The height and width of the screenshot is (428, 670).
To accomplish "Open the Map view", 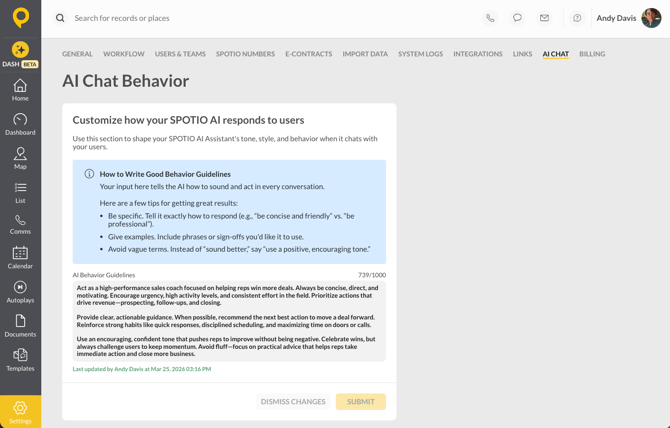I will tap(20, 158).
